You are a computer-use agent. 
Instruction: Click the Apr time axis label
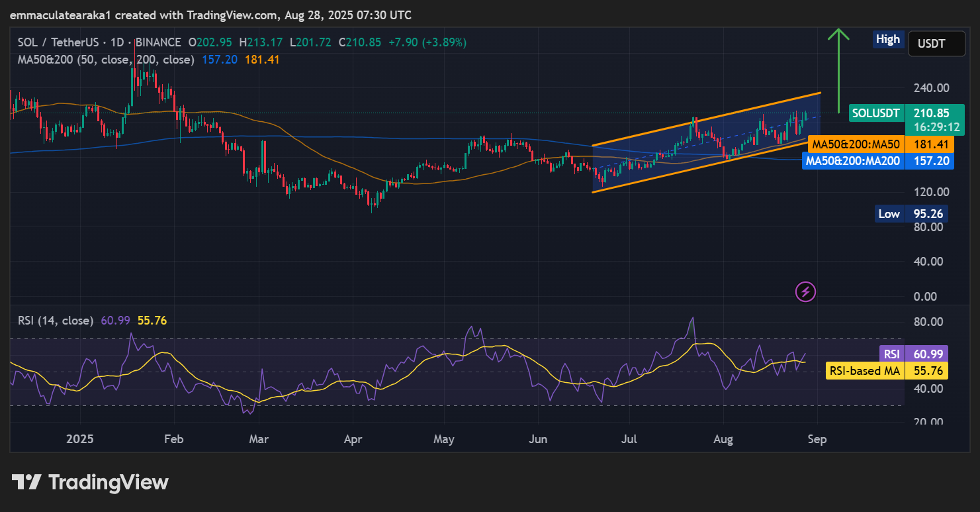[x=353, y=439]
